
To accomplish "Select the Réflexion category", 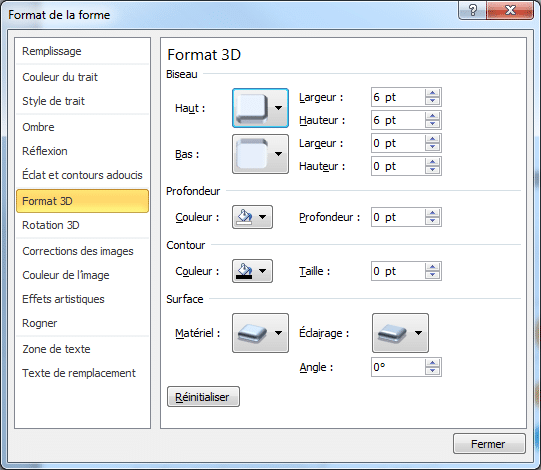I will 82,151.
